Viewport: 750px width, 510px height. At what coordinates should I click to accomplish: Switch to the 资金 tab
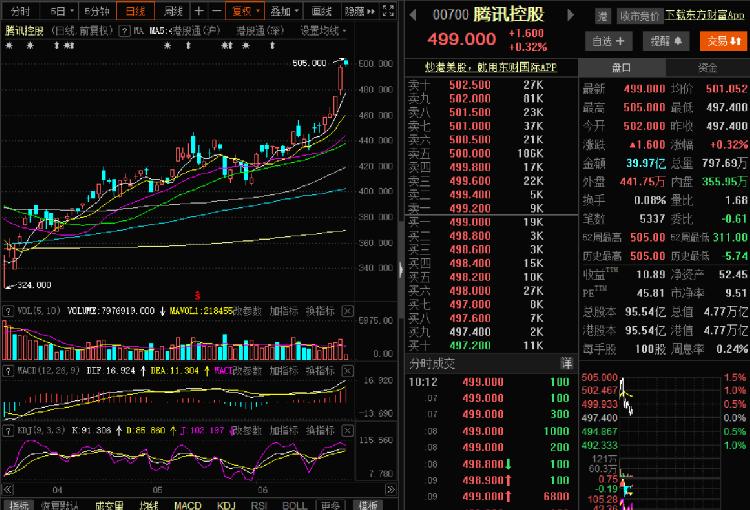(707, 68)
